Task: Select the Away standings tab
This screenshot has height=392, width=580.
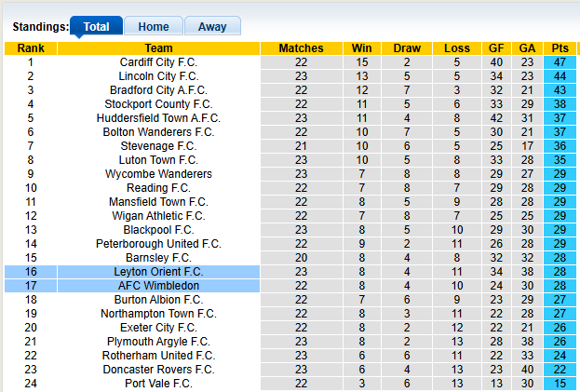Action: pos(212,27)
